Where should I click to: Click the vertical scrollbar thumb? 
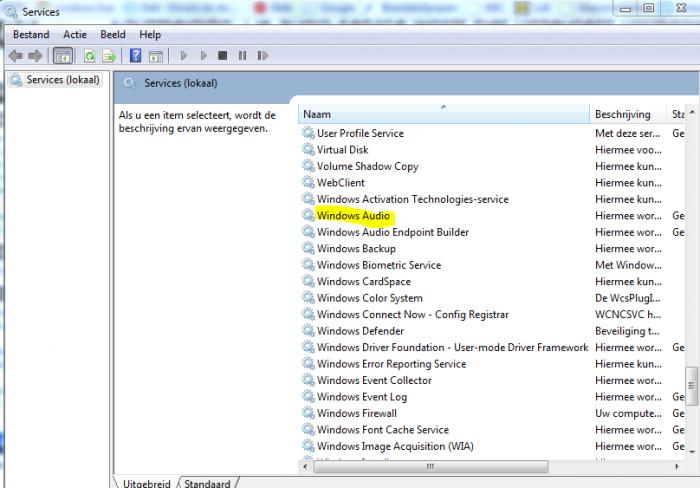[x=692, y=385]
